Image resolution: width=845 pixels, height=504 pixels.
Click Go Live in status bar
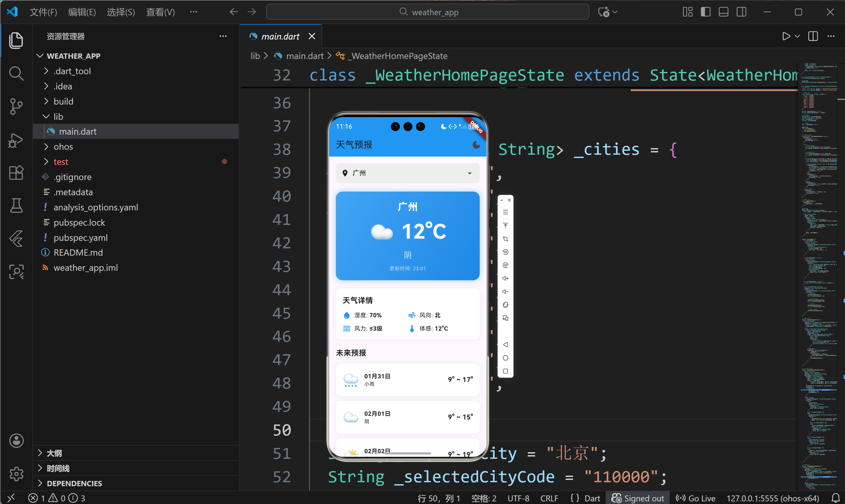pyautogui.click(x=696, y=498)
